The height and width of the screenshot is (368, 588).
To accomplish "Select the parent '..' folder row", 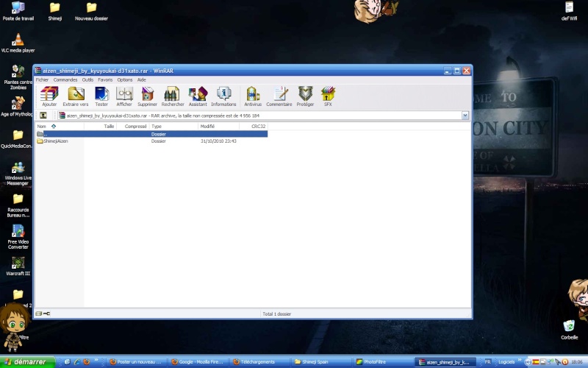I will click(151, 134).
